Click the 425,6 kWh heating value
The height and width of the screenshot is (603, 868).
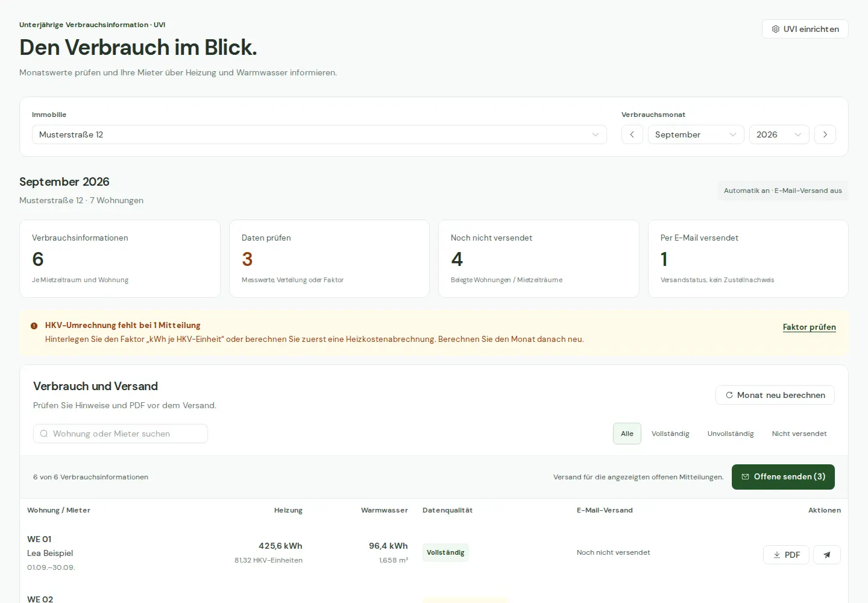click(x=280, y=546)
